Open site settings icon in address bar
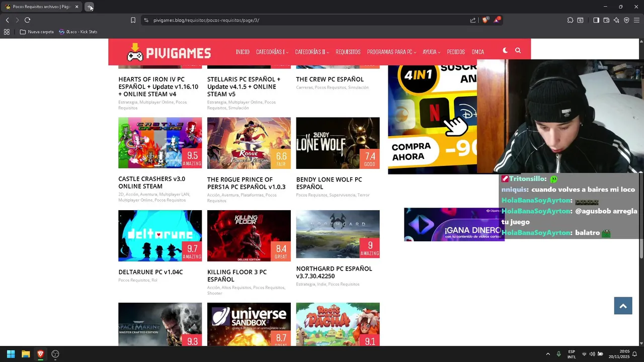The height and width of the screenshot is (362, 644). point(146,20)
